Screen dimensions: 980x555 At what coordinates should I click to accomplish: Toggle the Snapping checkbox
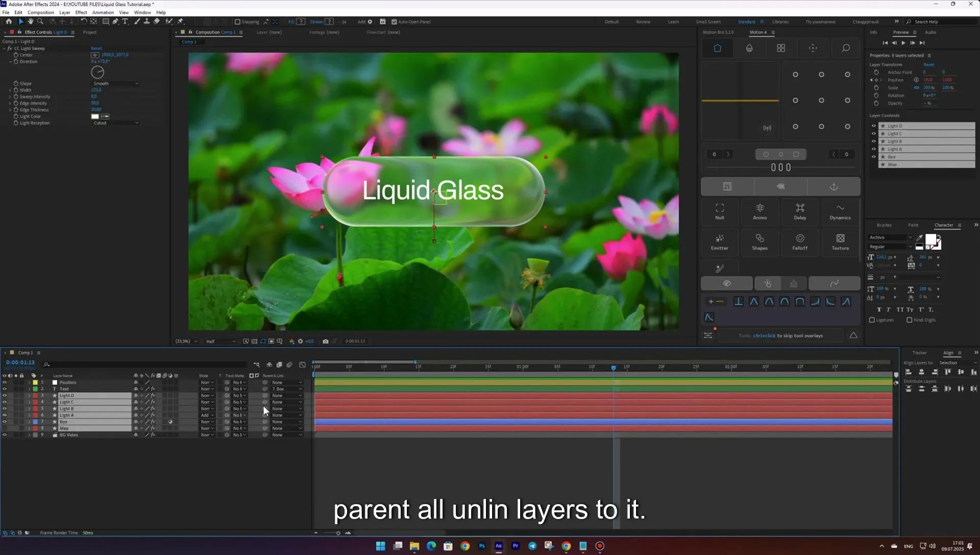[x=237, y=22]
